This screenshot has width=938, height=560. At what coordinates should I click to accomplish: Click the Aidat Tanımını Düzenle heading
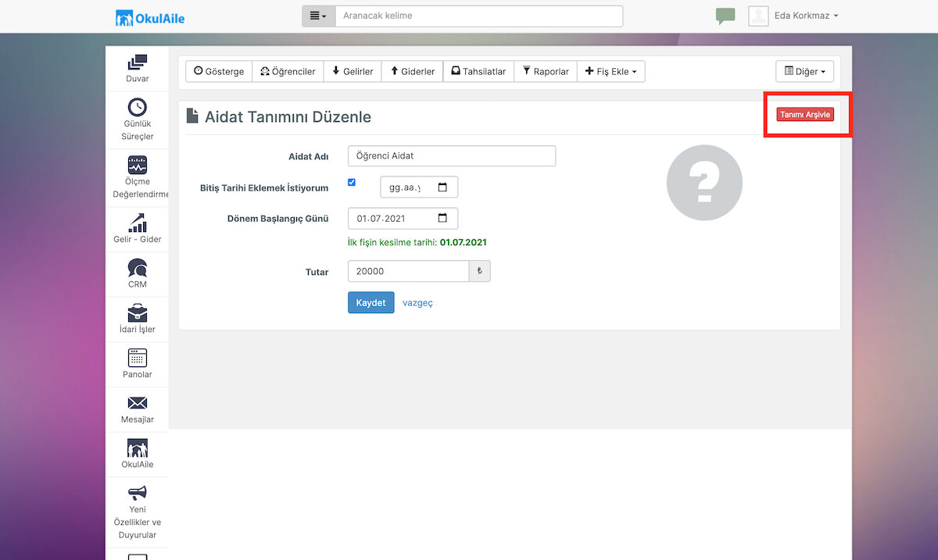pyautogui.click(x=288, y=117)
